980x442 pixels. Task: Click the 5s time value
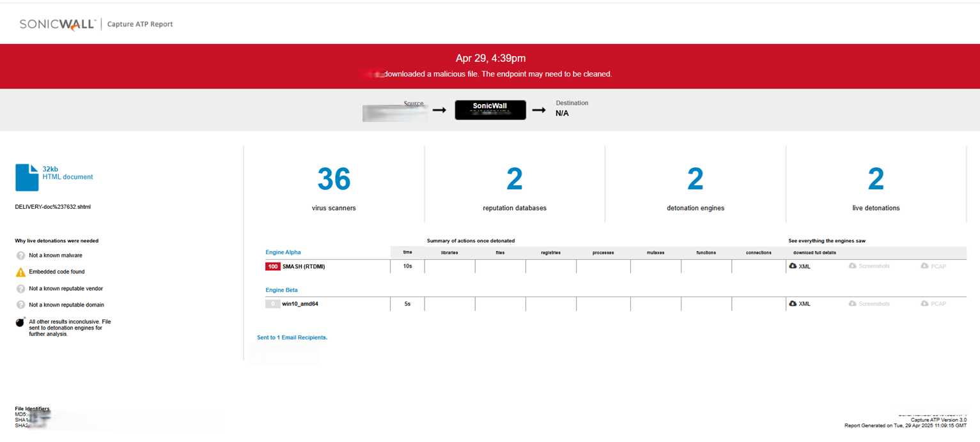[407, 304]
